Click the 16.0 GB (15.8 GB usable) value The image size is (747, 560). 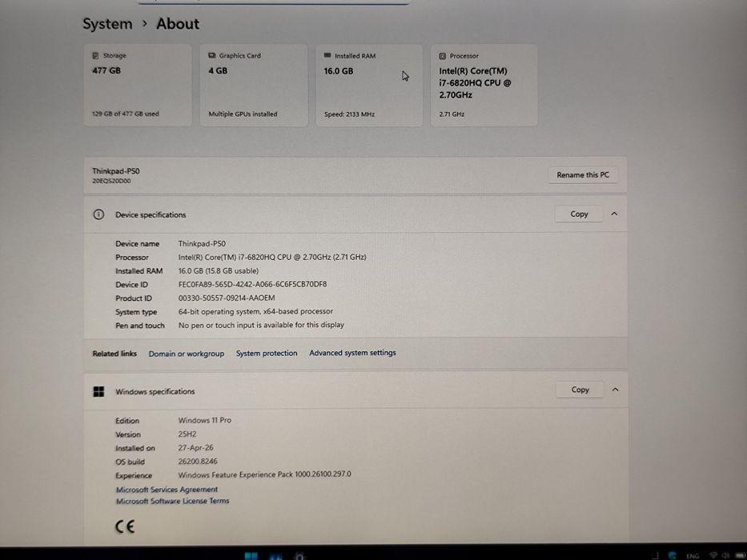point(219,271)
